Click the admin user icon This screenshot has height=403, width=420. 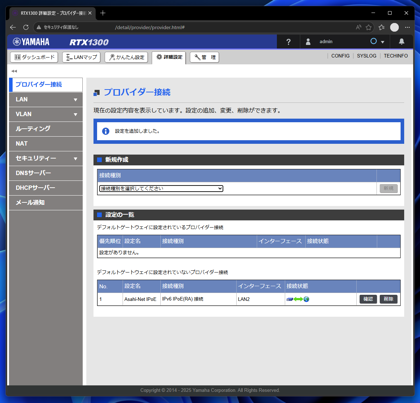point(308,42)
